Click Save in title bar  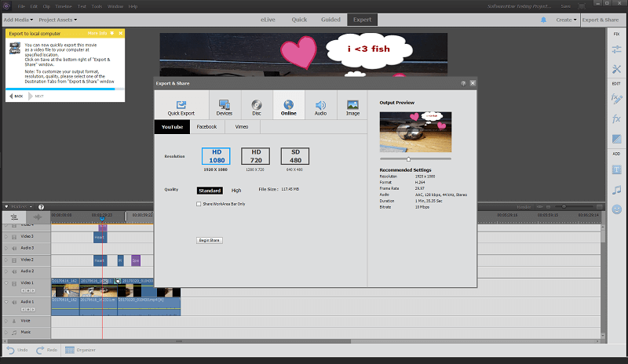[x=565, y=6]
